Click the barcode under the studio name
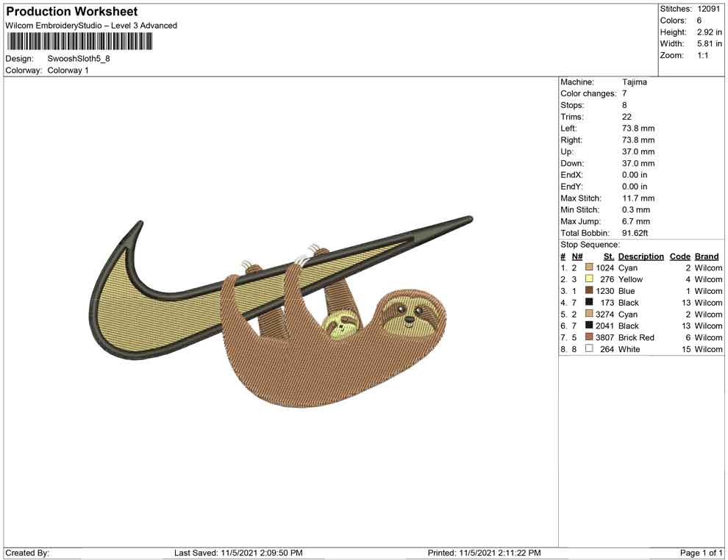Image resolution: width=728 pixels, height=560 pixels. coord(80,42)
